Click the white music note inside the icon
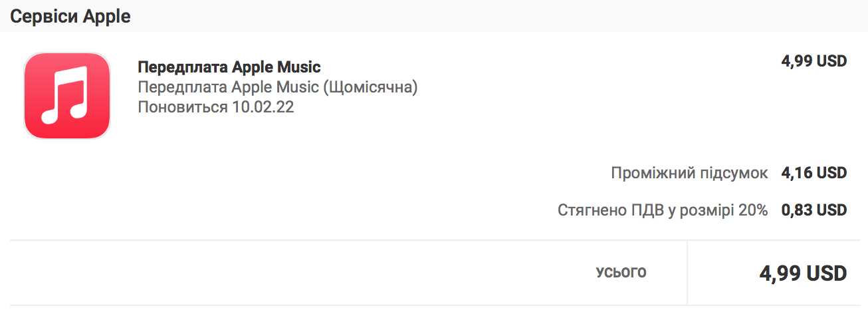The width and height of the screenshot is (868, 310). 65,95
